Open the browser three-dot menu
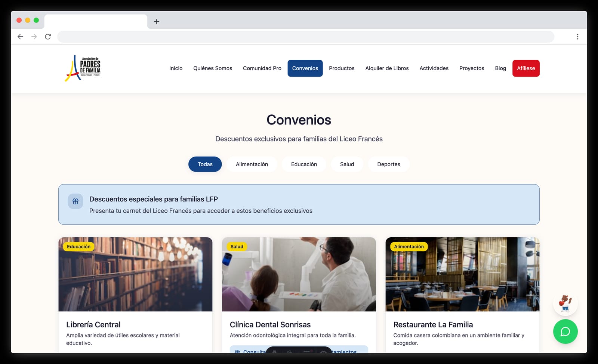Screen dimensions: 598x364 click(x=577, y=36)
